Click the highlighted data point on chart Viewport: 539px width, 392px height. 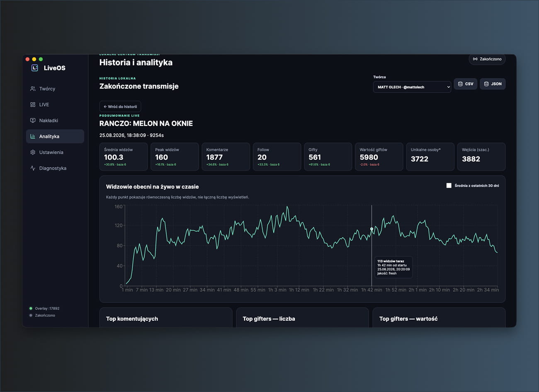point(371,229)
